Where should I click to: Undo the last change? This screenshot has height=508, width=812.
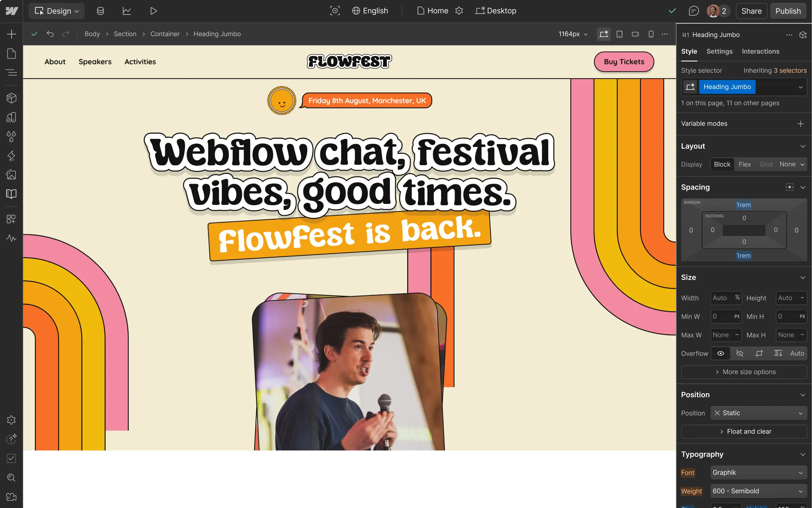pos(50,34)
